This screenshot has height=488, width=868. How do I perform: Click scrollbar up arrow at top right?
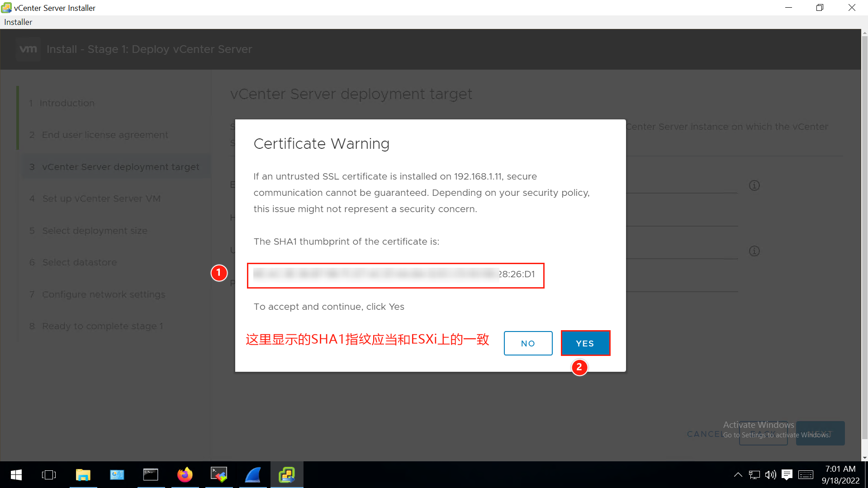pos(864,33)
